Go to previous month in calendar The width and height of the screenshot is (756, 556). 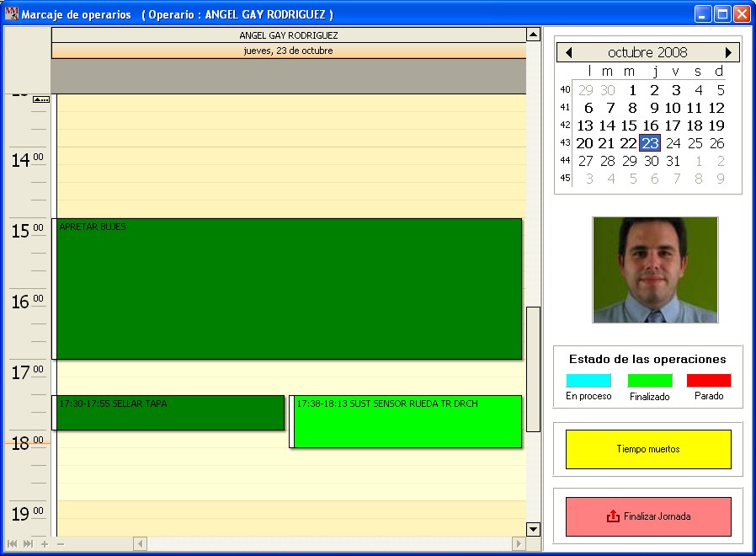click(569, 52)
